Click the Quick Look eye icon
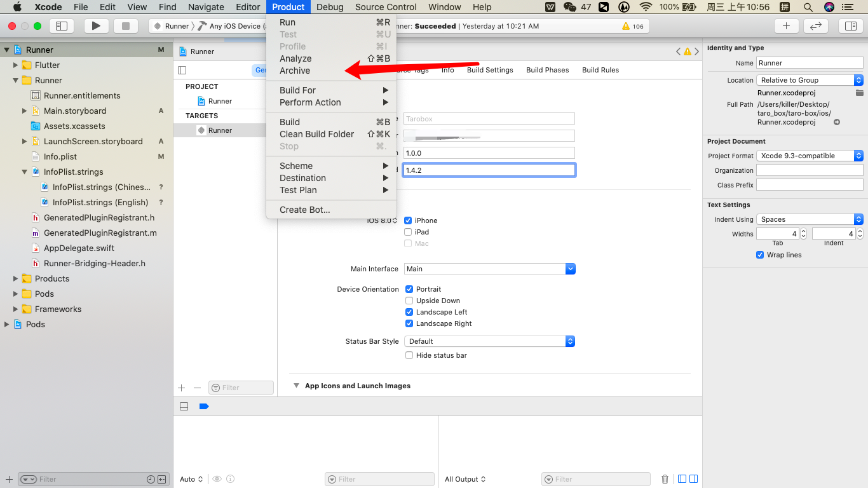Image resolution: width=868 pixels, height=488 pixels. tap(217, 479)
